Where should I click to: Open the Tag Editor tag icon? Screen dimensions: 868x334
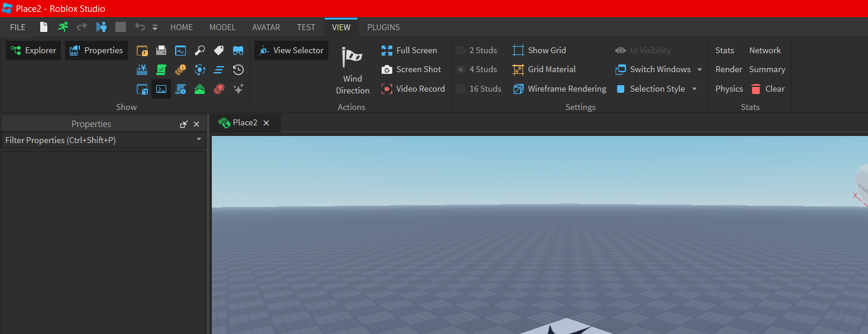(219, 51)
